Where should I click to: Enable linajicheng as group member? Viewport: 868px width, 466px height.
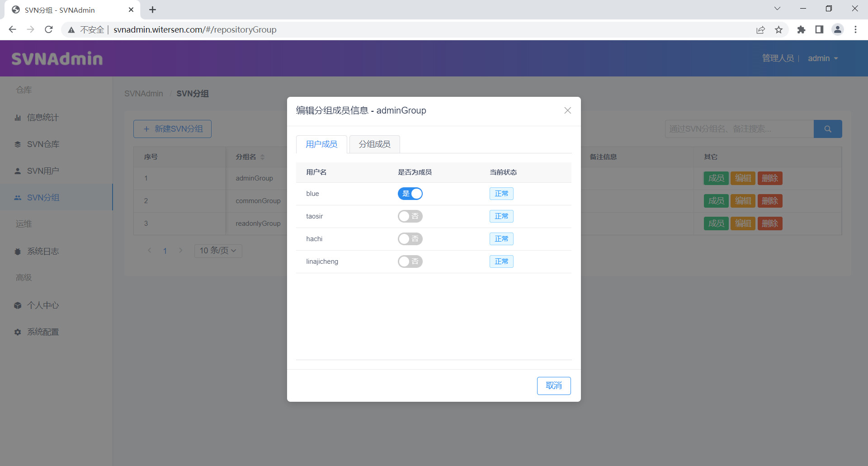coord(410,262)
